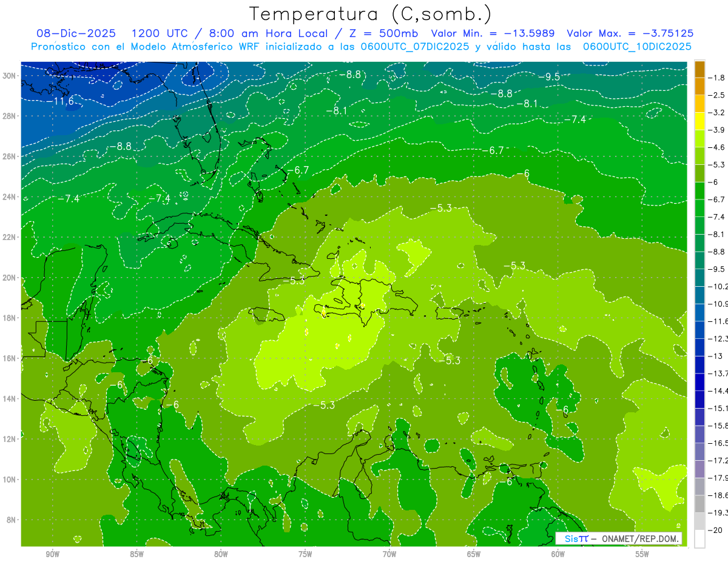Select the valid-until stamp "0600UTC_10DIC2025"
728x562 pixels.
[x=637, y=47]
